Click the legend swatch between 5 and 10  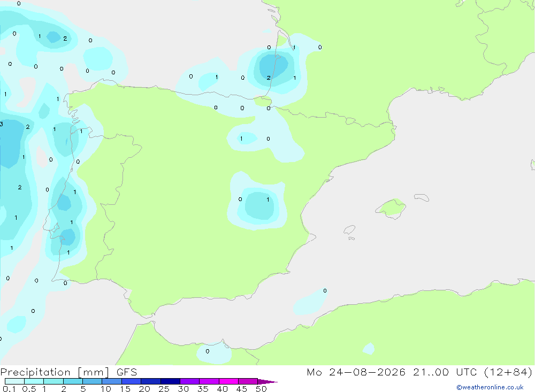pos(93,381)
